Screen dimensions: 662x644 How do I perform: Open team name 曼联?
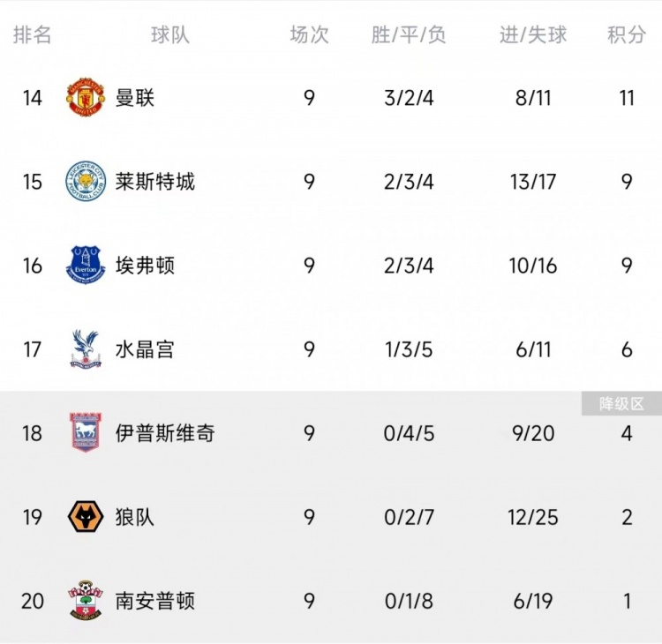(135, 97)
